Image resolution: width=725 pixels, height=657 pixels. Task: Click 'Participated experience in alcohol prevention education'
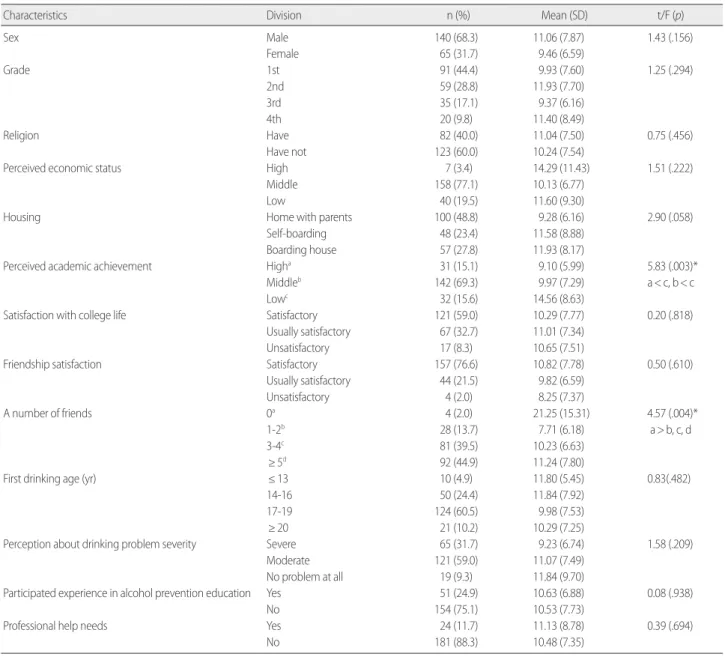(x=127, y=593)
